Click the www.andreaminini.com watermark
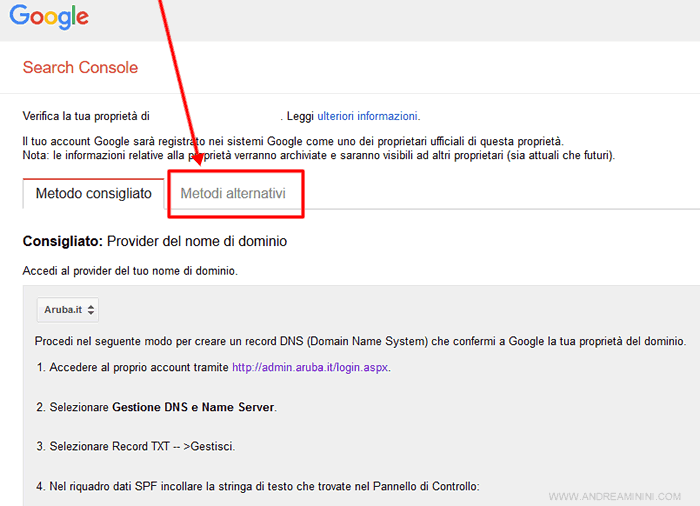Image resolution: width=700 pixels, height=506 pixels. coord(614,496)
